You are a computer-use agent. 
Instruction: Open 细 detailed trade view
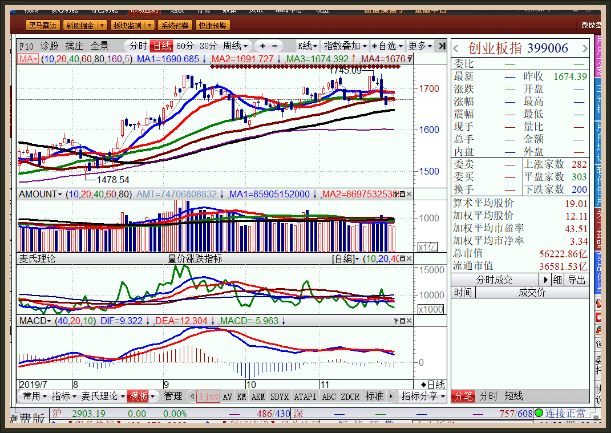point(557,279)
